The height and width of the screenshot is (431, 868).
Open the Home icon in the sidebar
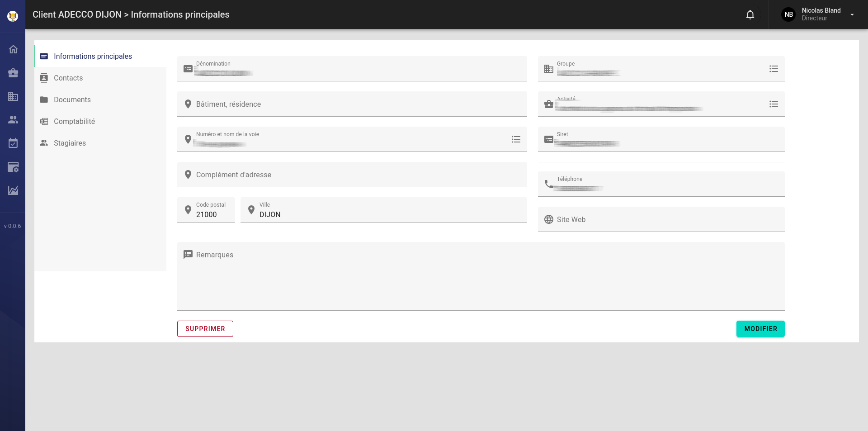pos(13,49)
